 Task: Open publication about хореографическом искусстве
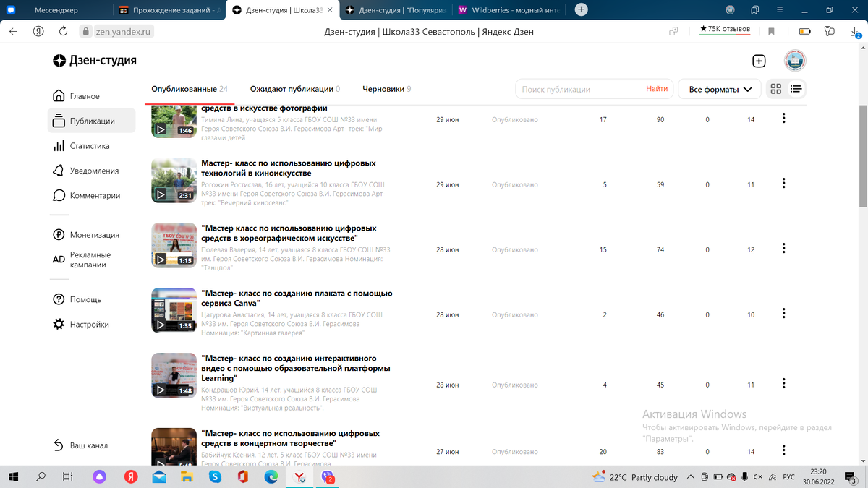click(x=289, y=234)
